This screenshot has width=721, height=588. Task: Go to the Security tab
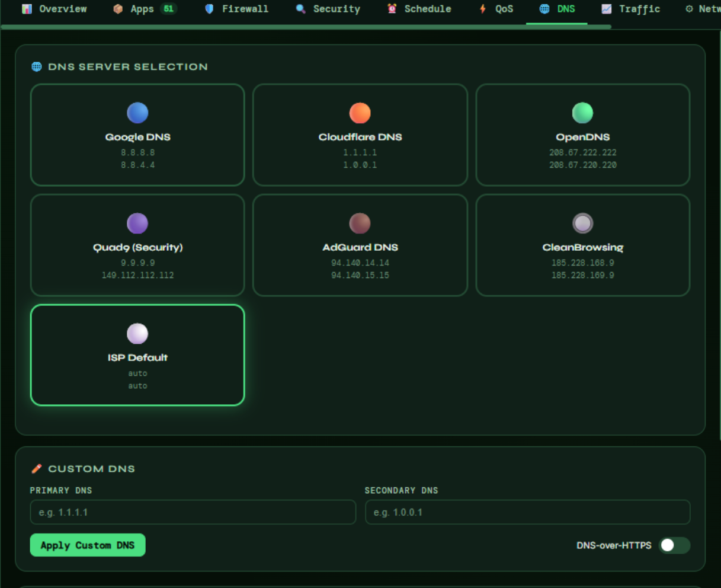pos(328,9)
